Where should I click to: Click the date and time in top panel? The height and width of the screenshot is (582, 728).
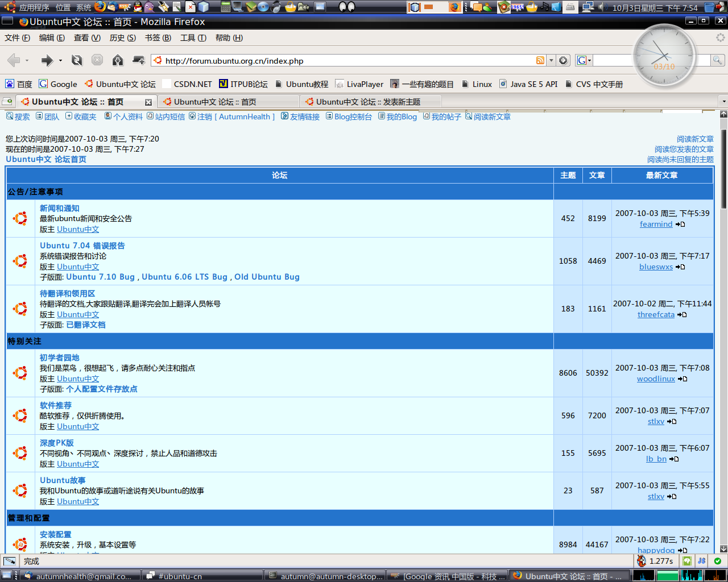(655, 7)
